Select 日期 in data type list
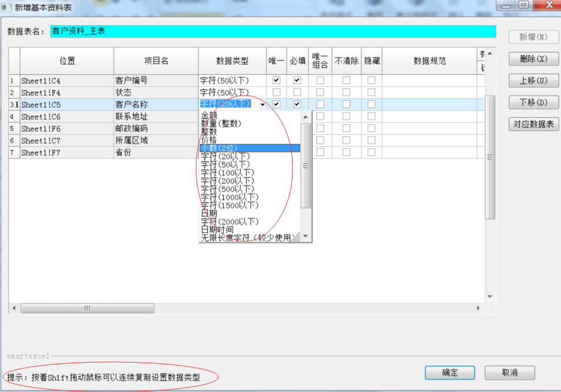 (x=250, y=213)
